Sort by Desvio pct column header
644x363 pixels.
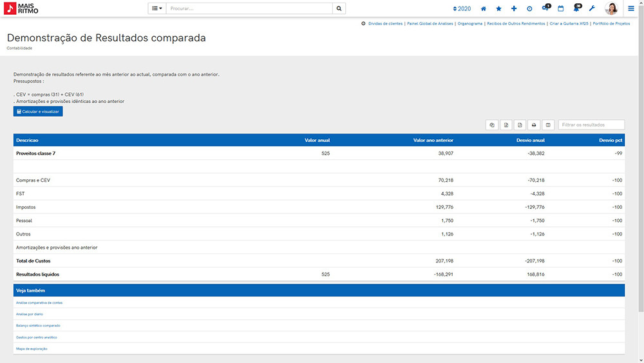(611, 140)
